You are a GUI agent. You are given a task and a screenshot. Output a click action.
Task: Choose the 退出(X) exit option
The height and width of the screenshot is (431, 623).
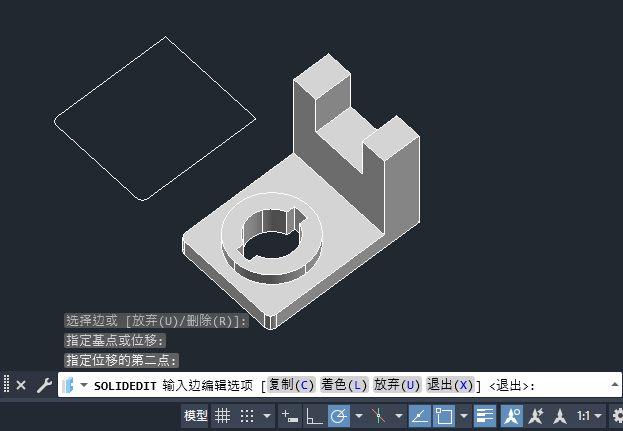click(x=450, y=385)
